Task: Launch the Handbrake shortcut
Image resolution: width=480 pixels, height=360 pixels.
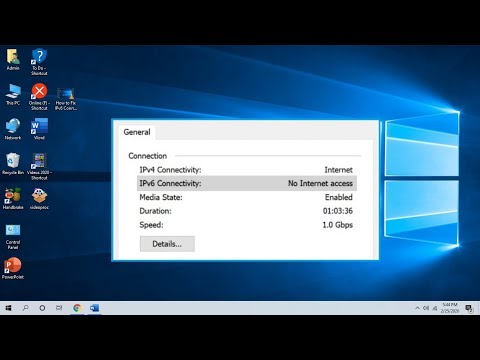Action: click(x=13, y=198)
